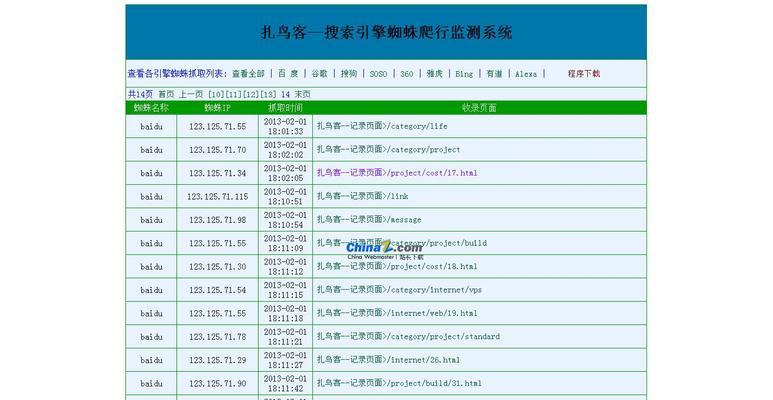Viewport: 773px width, 400px height.
Task: Select timestamp 2013-02-01 18:11:09
Action: (285, 243)
